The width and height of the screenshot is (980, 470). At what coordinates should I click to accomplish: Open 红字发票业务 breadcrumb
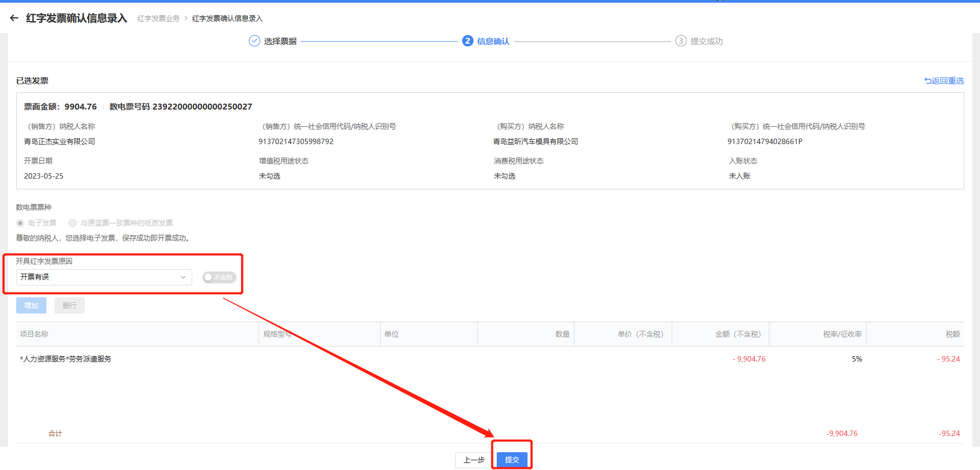(x=158, y=18)
